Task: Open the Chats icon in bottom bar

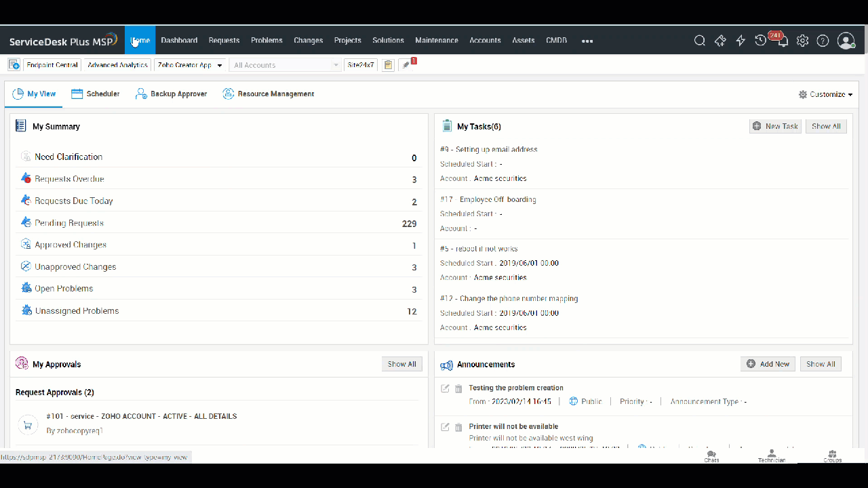Action: point(711,455)
